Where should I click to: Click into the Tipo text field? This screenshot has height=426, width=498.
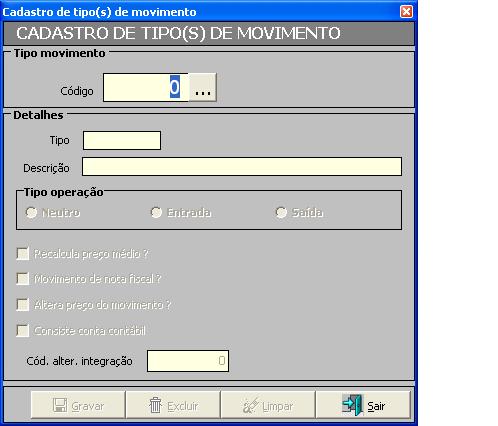(x=122, y=140)
